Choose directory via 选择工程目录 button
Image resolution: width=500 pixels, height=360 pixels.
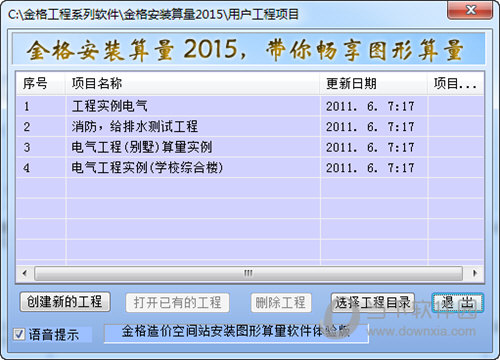[373, 303]
